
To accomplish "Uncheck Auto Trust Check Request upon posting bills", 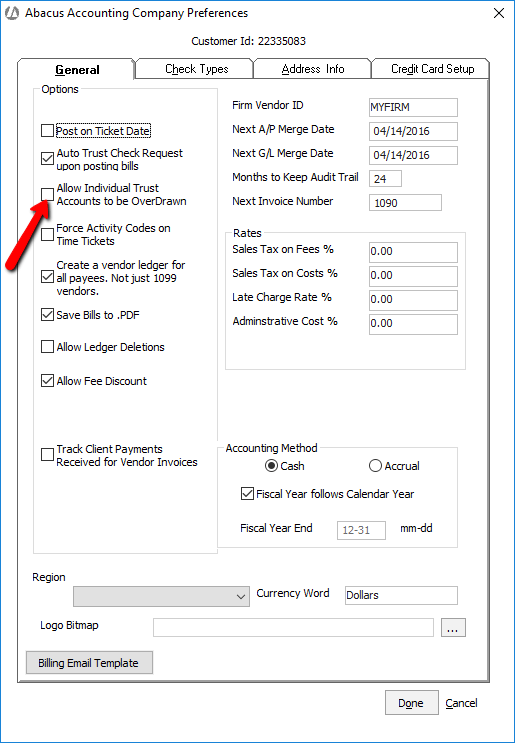I will tap(47, 158).
